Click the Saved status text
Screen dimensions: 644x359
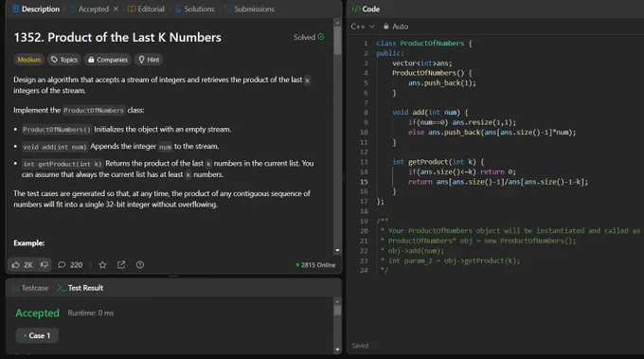(x=360, y=346)
